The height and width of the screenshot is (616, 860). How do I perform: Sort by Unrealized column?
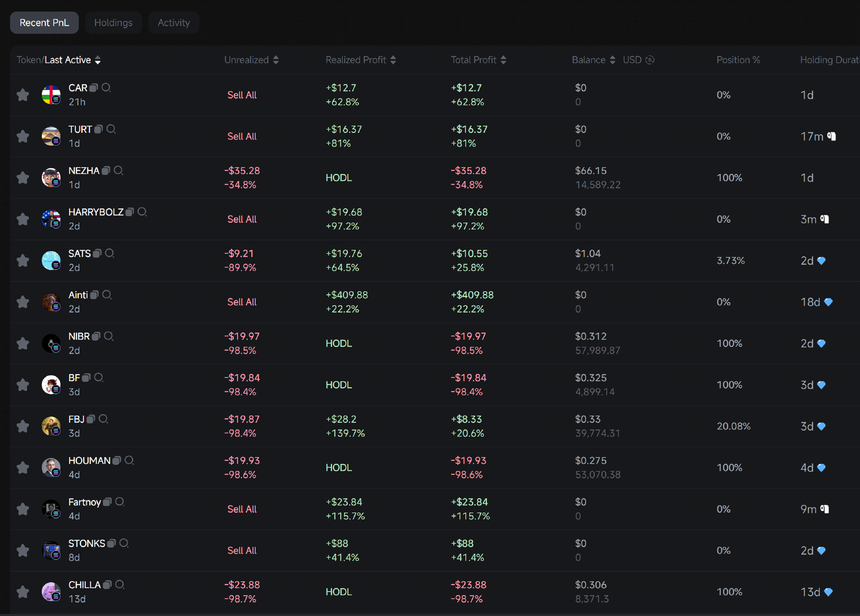coord(276,60)
